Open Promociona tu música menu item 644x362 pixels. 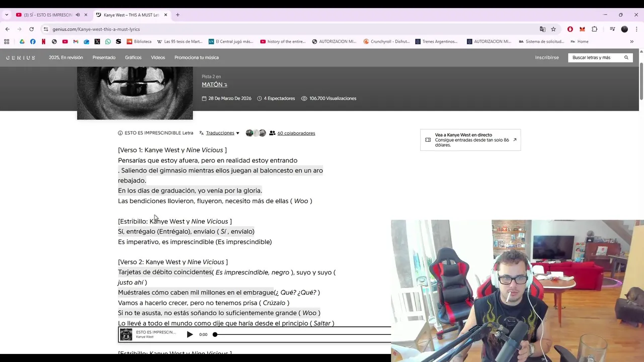point(196,57)
